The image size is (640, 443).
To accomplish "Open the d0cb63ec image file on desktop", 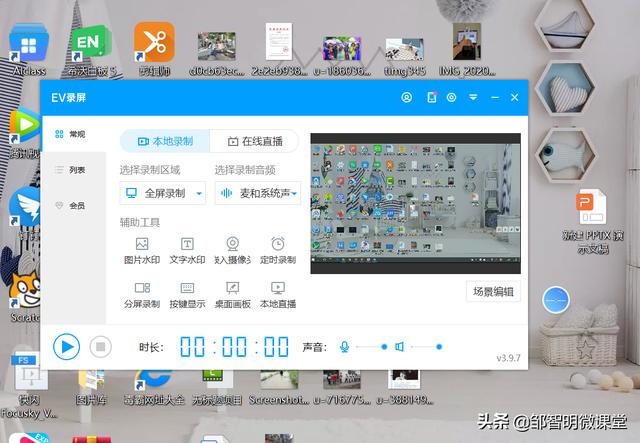I will 217,53.
